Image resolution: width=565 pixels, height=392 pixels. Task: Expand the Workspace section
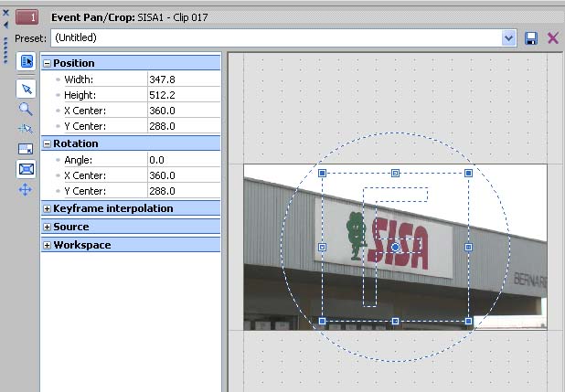pos(47,245)
